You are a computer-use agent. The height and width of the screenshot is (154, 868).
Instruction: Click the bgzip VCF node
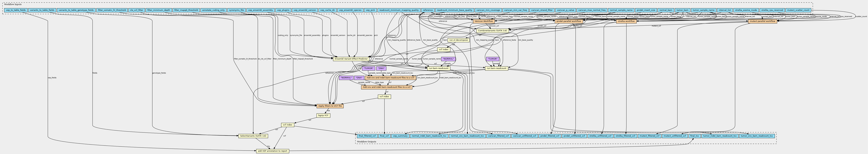323,116
